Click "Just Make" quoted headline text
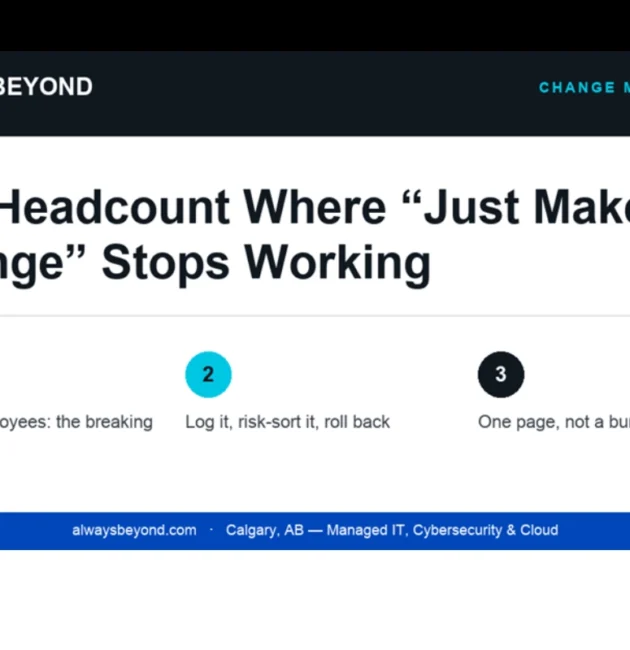 pyautogui.click(x=526, y=206)
